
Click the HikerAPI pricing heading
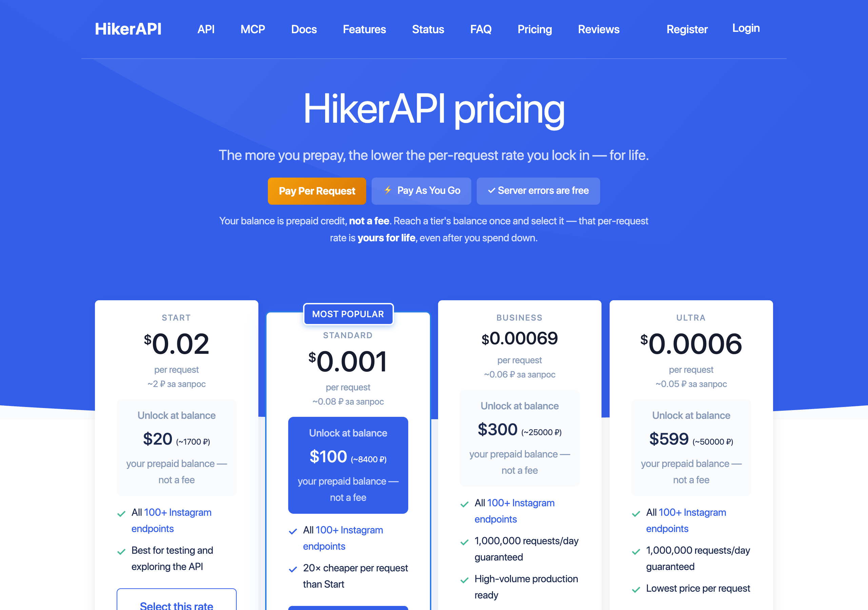[x=434, y=109]
